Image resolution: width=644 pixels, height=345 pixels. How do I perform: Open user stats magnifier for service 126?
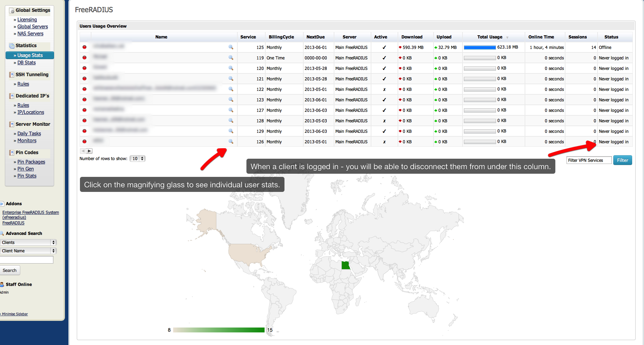click(x=231, y=141)
